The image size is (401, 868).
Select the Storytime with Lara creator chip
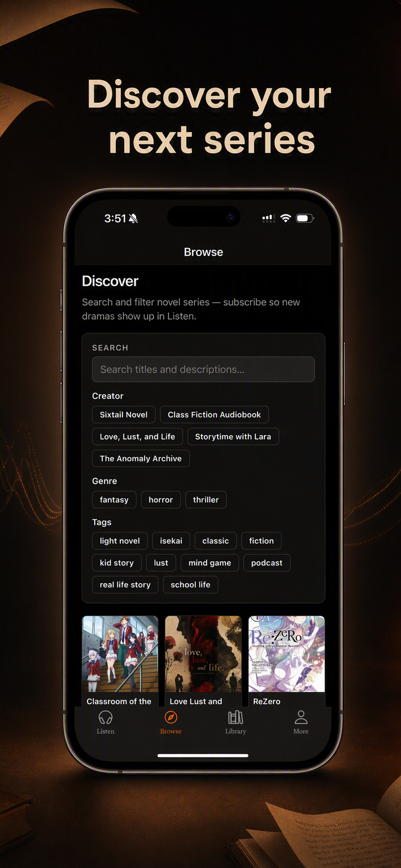point(233,436)
